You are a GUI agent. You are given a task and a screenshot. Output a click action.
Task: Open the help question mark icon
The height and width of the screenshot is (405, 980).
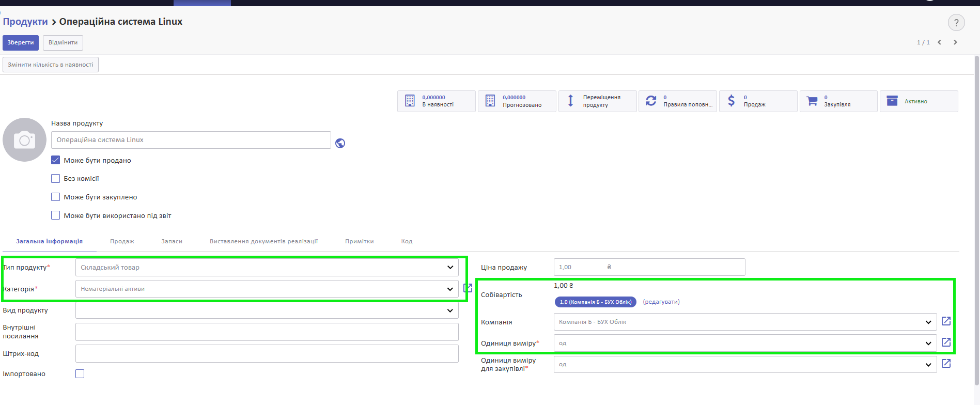[956, 23]
